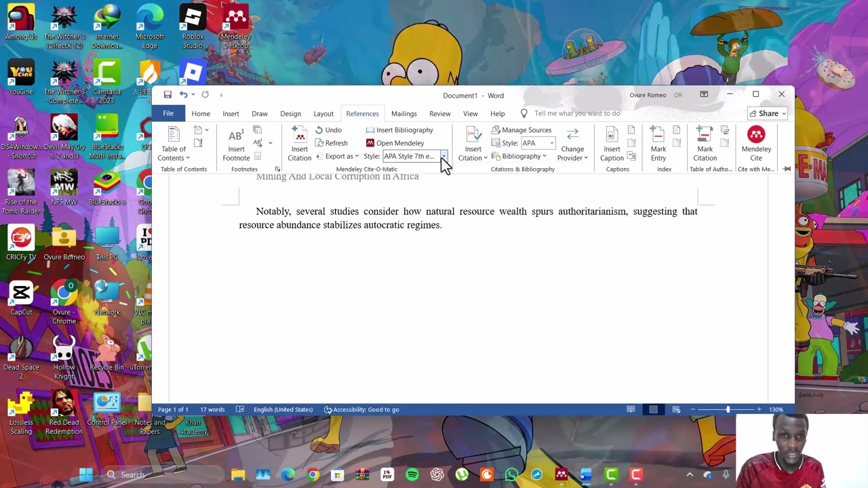
Task: Click Insert Citation in Citations & Bibliography
Action: point(473,144)
